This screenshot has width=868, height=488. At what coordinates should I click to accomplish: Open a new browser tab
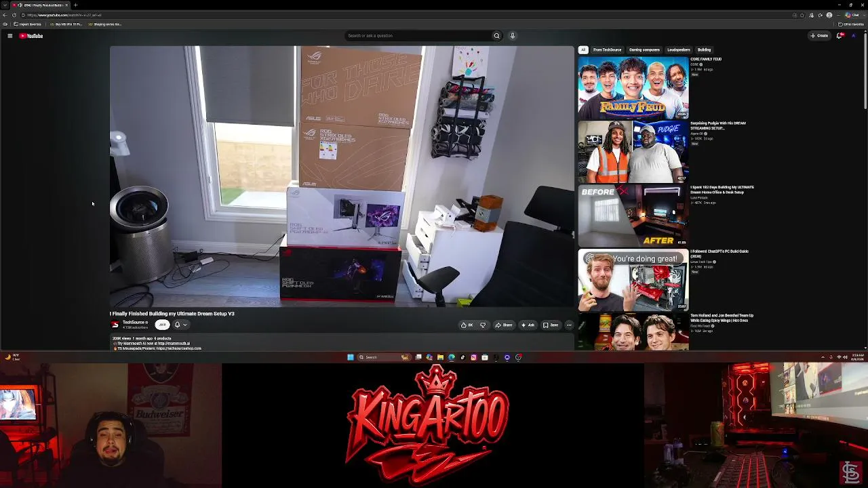[75, 5]
